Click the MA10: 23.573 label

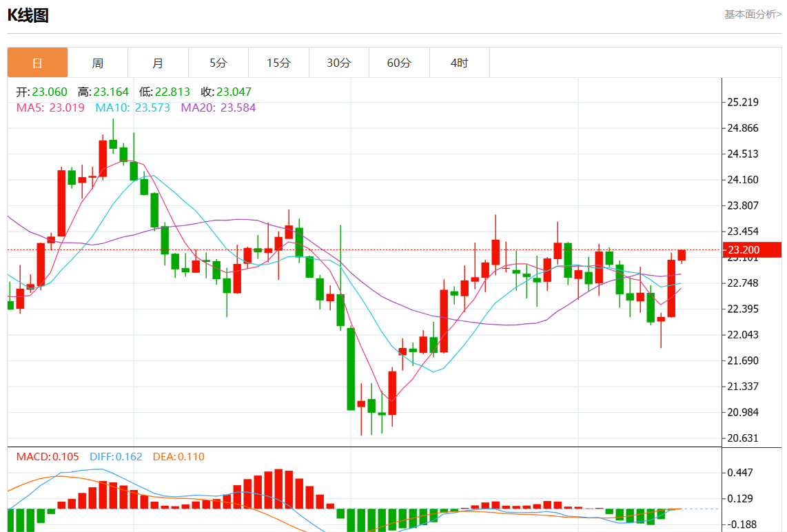[x=132, y=108]
